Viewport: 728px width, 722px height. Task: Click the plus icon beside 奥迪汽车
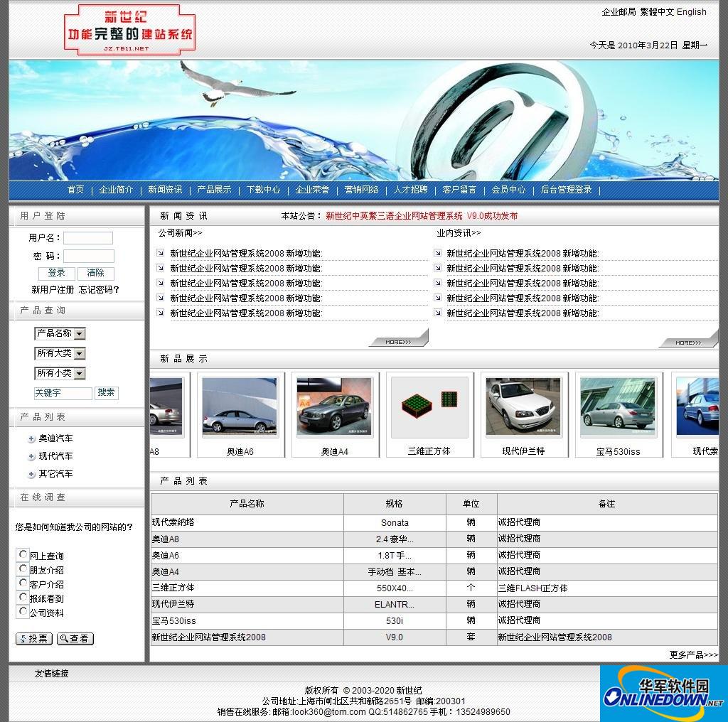pos(31,439)
